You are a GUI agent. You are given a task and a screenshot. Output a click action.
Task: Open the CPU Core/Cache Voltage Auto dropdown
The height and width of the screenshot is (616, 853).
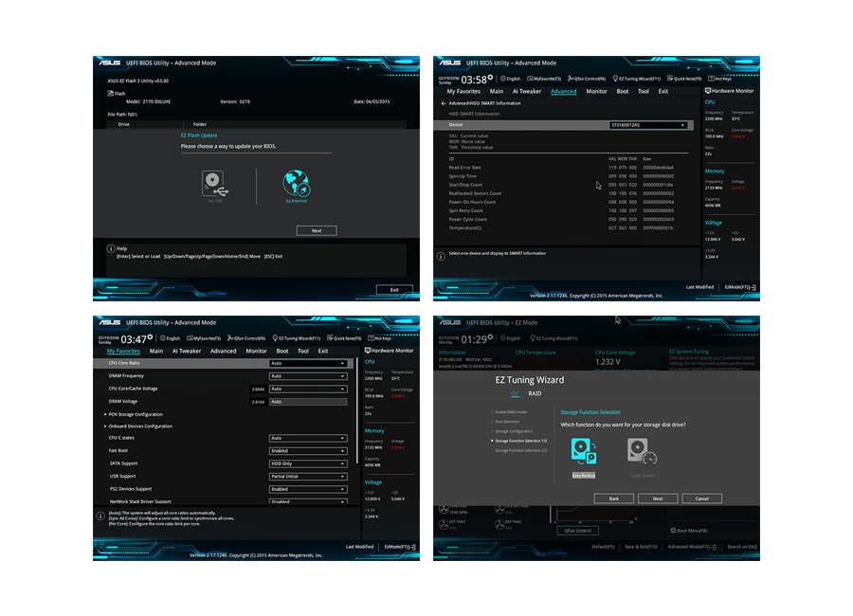pyautogui.click(x=308, y=390)
